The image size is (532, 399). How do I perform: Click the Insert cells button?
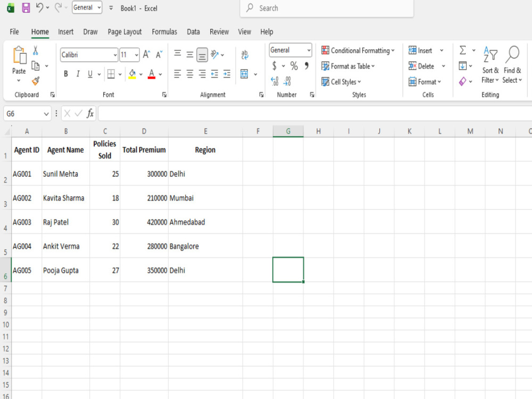tap(420, 51)
